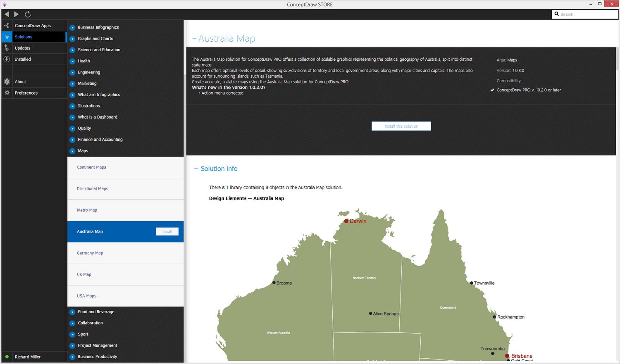Click the ConceptDraw app logo in title bar
Screen dimensions: 620x364
pos(5,5)
